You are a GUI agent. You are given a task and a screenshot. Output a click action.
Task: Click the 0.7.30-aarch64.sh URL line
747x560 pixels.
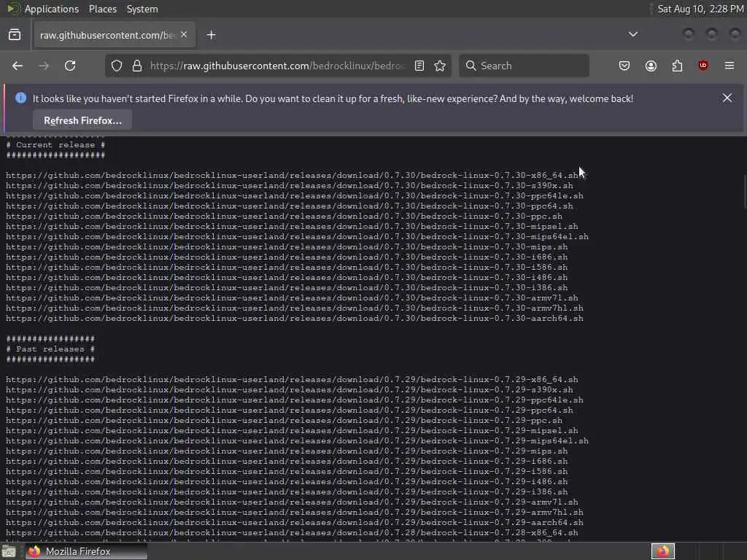[295, 319]
